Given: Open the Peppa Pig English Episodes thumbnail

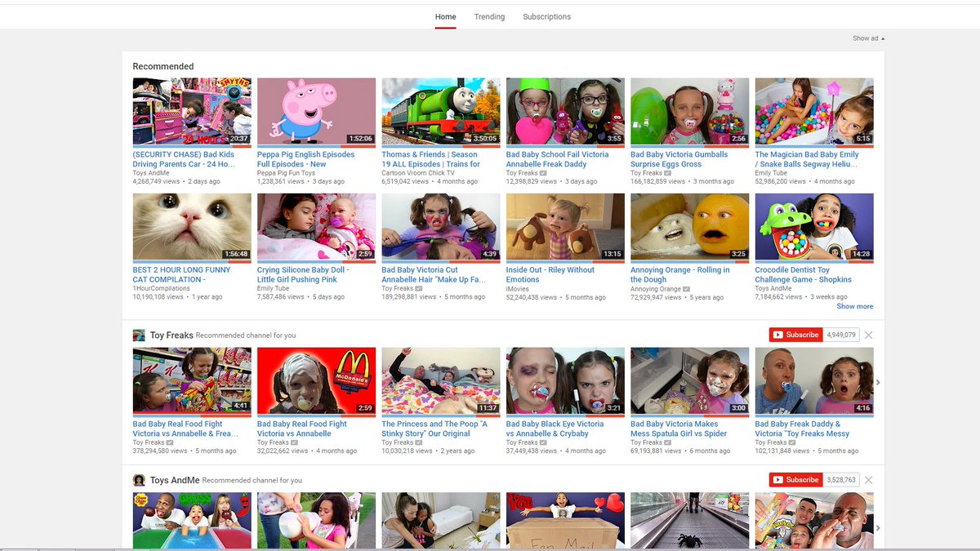Looking at the screenshot, I should pyautogui.click(x=316, y=112).
